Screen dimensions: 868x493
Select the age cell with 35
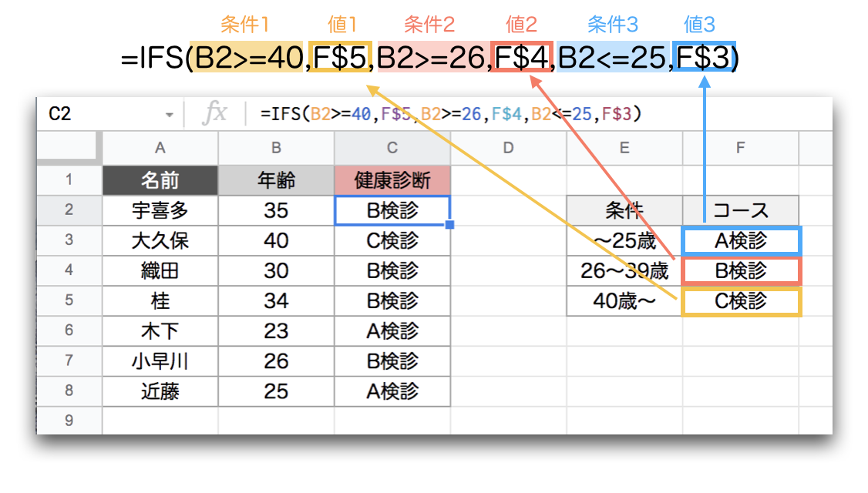click(276, 210)
